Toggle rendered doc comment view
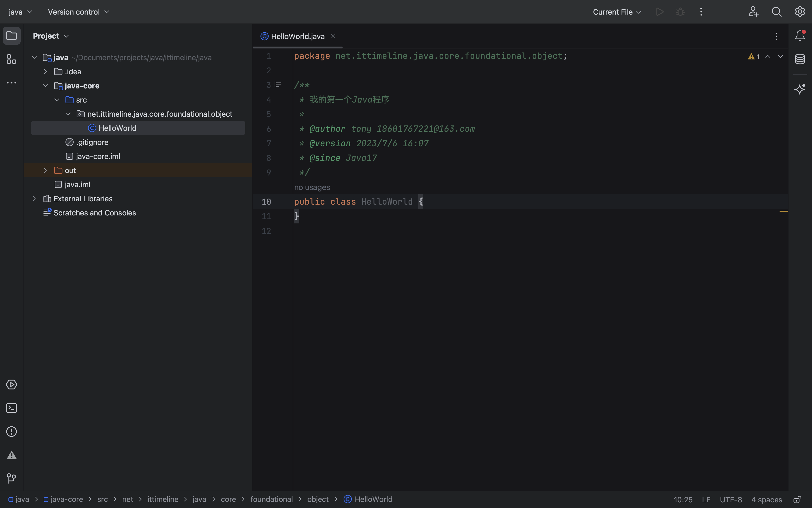This screenshot has height=508, width=812. pos(278,84)
